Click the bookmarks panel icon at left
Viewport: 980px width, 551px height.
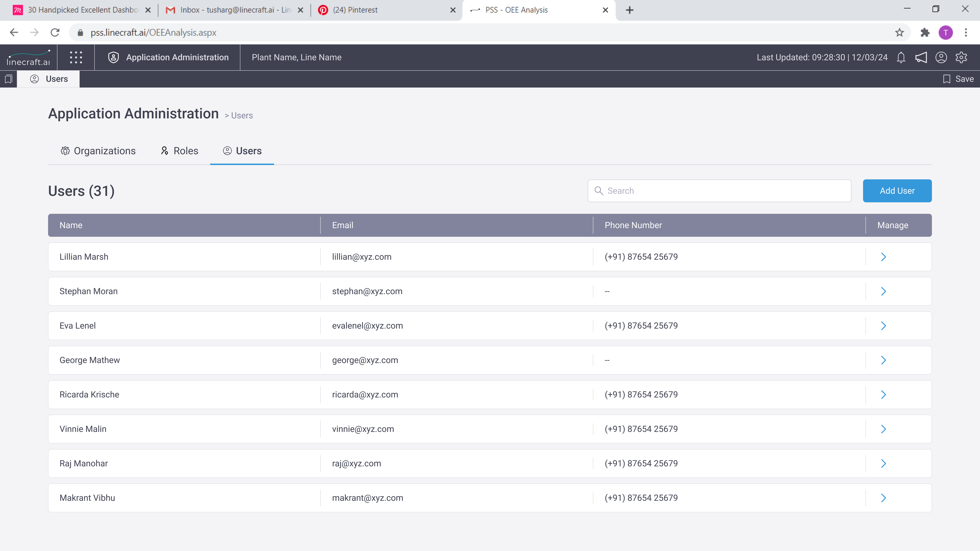point(8,79)
